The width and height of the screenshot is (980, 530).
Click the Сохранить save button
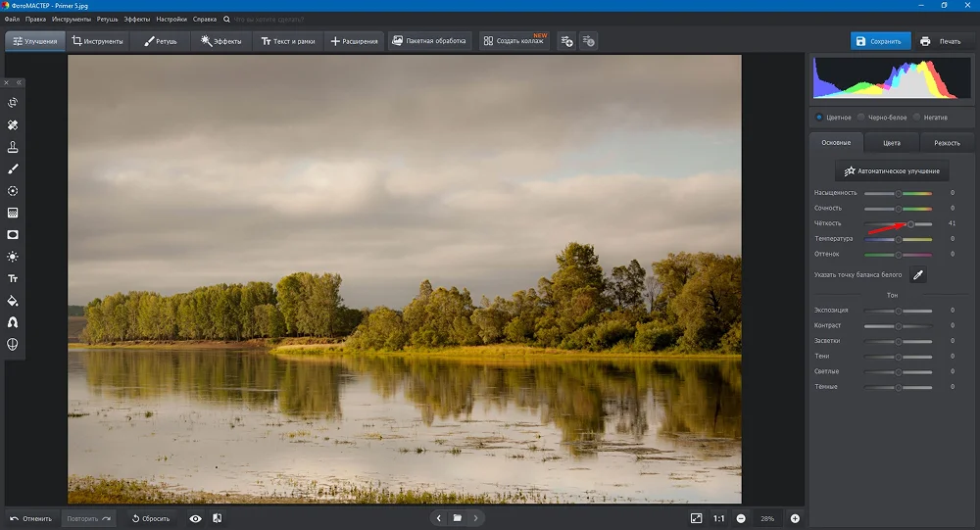coord(880,41)
